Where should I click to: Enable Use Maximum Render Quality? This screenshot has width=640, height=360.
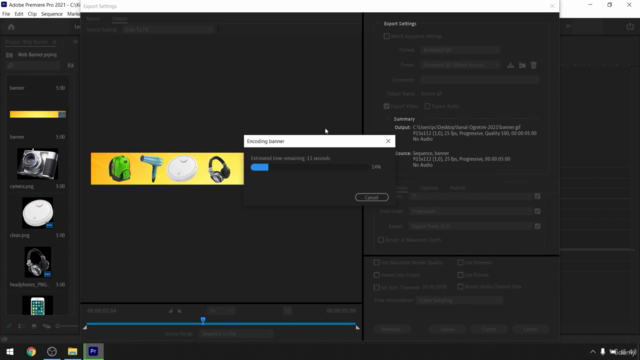pyautogui.click(x=377, y=263)
